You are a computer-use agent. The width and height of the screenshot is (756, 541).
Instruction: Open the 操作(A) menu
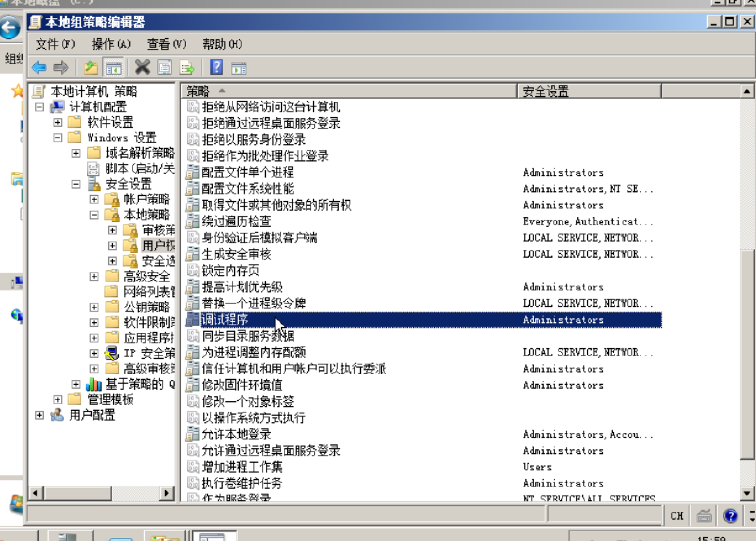(111, 44)
